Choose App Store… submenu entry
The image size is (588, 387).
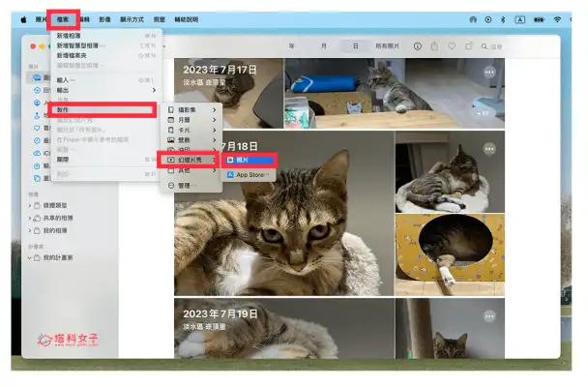pos(249,175)
